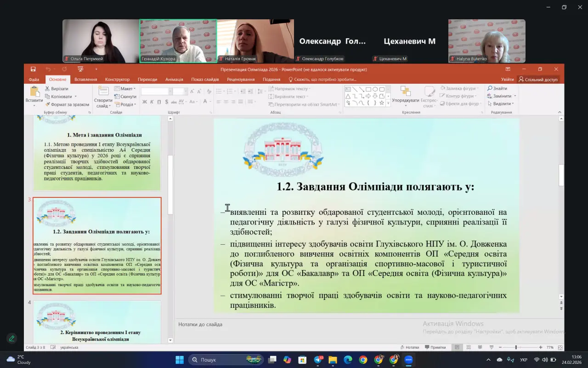Image resolution: width=588 pixels, height=368 pixels.
Task: Justify the paragraph text
Action: (x=241, y=102)
